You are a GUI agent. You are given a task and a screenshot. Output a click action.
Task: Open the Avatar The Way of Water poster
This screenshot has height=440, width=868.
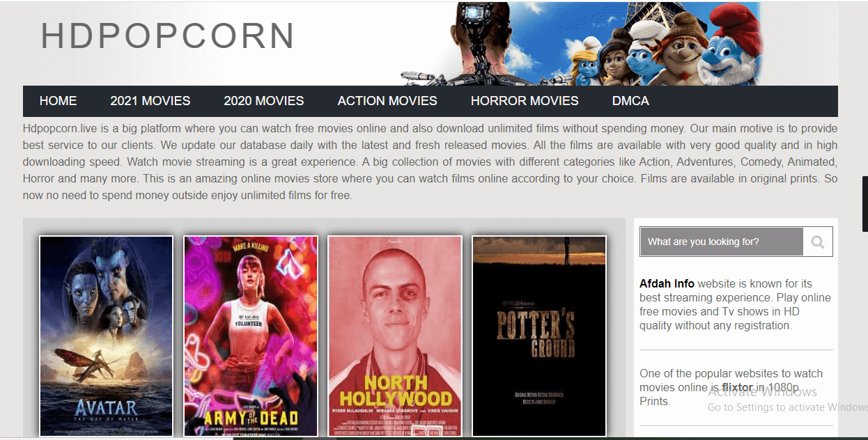point(107,336)
